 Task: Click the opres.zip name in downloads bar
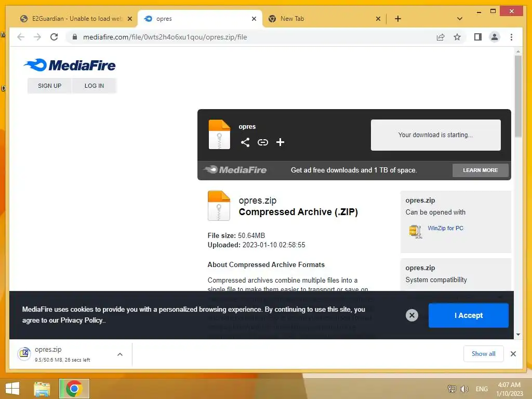[48, 350]
